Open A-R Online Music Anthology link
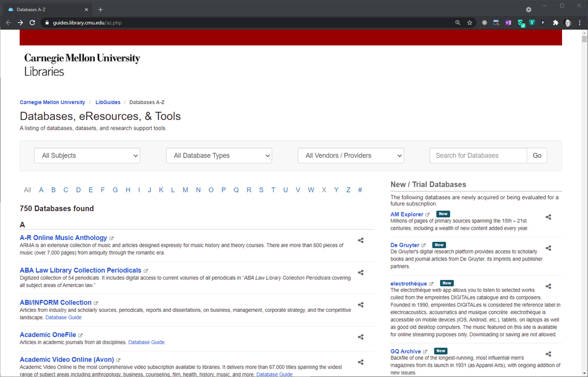Viewport: 588px width, 377px height. [63, 237]
